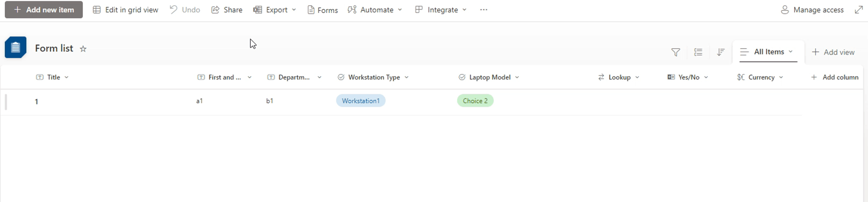This screenshot has width=868, height=202.
Task: Expand list to full screen icon
Action: click(858, 10)
